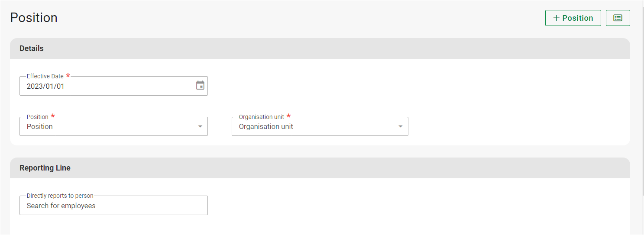644x235 pixels.
Task: Click the Position label above its dropdown
Action: 38,117
